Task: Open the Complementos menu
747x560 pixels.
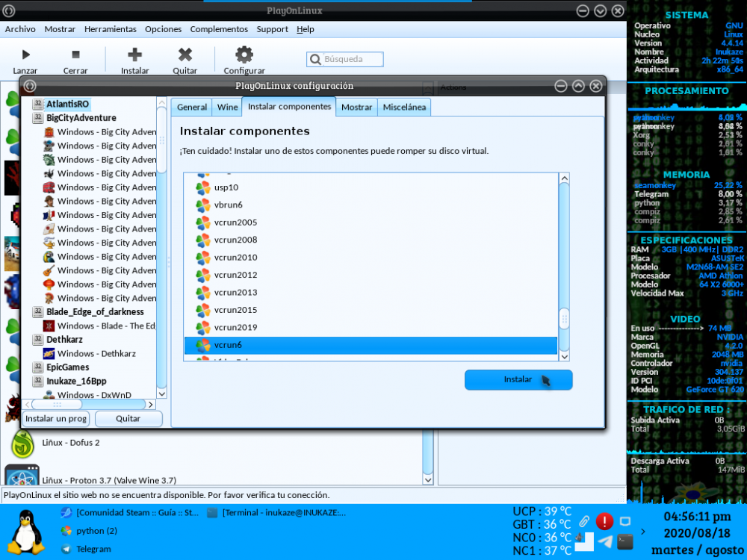Action: [x=219, y=29]
